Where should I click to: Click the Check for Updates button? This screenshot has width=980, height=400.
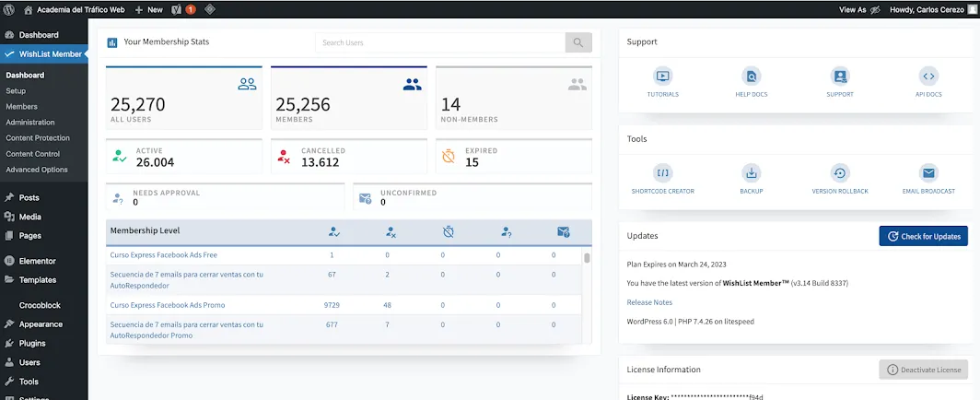(923, 236)
